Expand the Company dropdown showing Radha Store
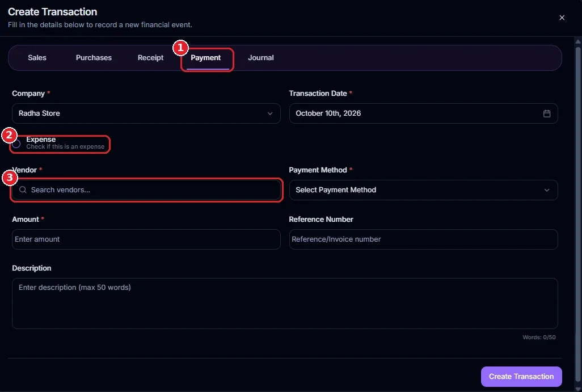 [146, 113]
